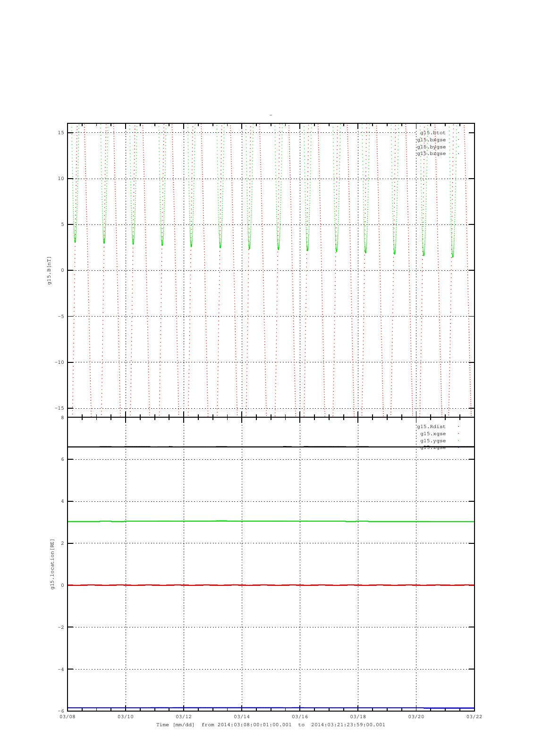Click the black Rdist line in location plot
This screenshot has height=756, width=534.
click(271, 447)
